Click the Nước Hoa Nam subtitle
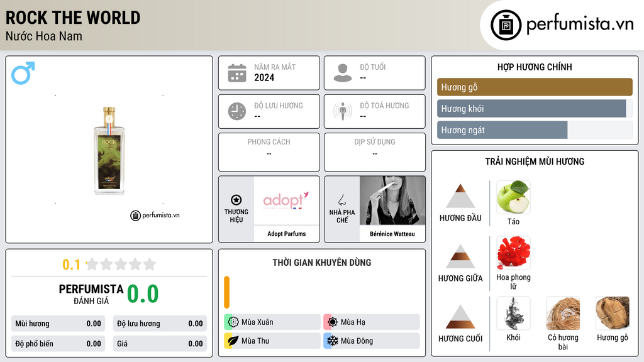The image size is (644, 362). 43,36
